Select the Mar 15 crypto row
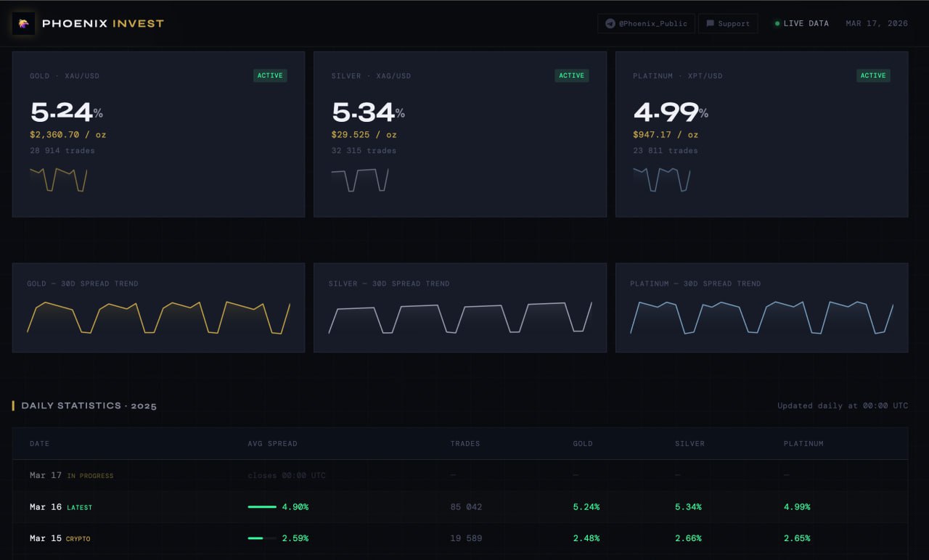The image size is (929, 560). tap(459, 538)
